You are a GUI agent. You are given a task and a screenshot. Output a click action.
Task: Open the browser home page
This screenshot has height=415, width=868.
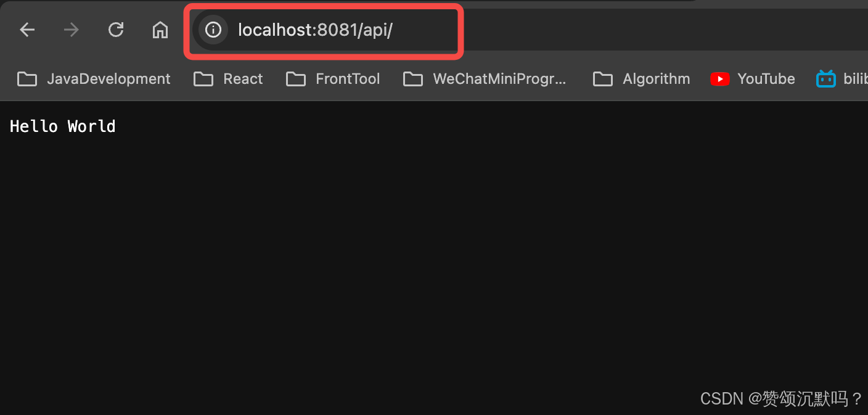point(160,29)
